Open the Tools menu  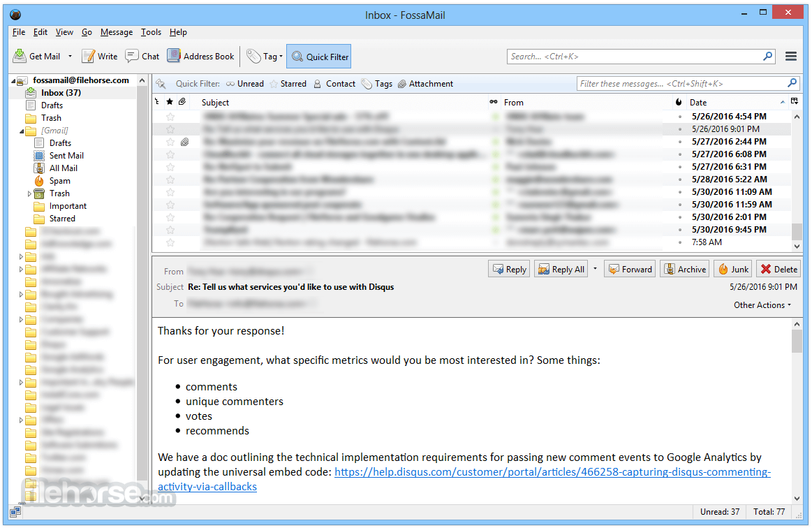click(x=151, y=32)
